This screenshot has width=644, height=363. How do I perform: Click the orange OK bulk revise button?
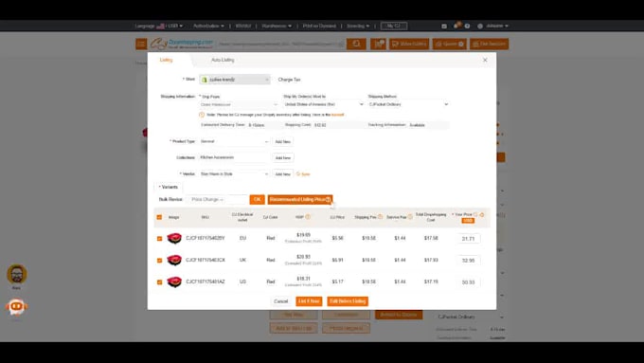point(257,199)
